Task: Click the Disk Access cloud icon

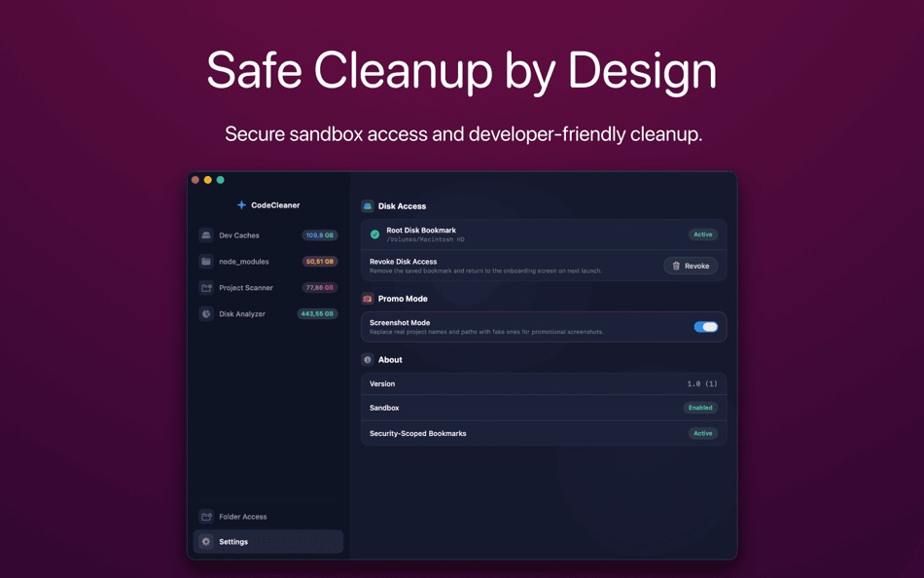Action: 368,205
